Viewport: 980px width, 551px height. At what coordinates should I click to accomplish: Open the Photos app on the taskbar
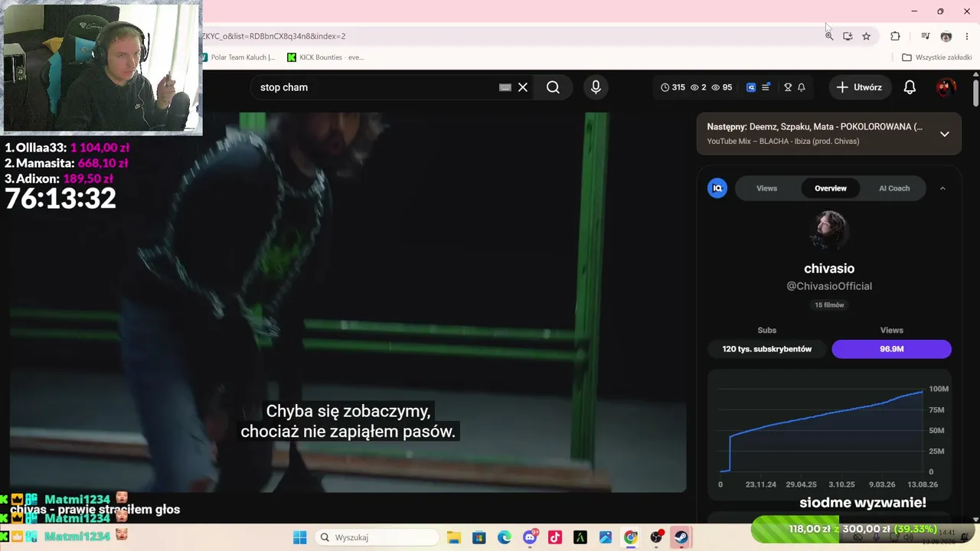coord(605,537)
